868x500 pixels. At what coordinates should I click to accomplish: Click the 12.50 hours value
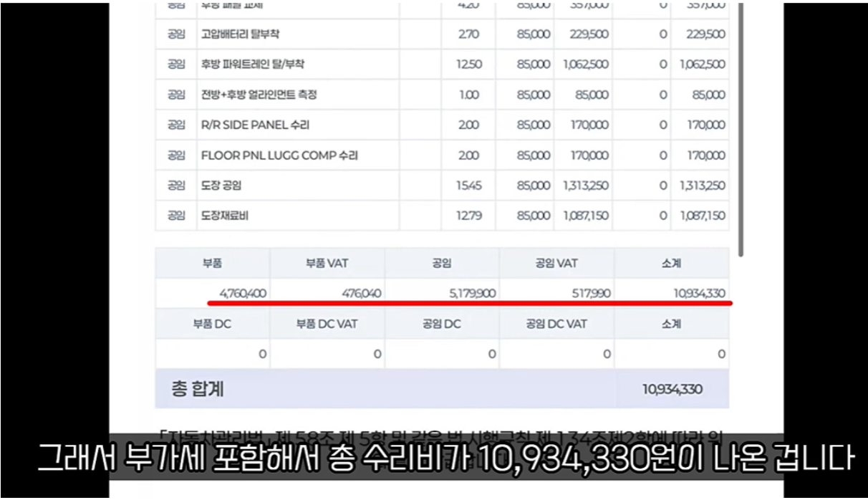469,64
